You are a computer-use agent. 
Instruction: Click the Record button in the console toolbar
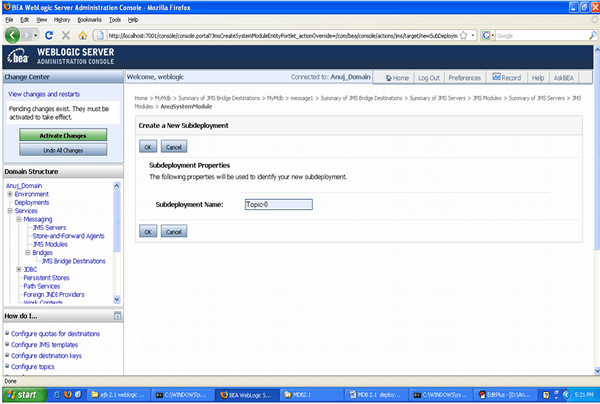pyautogui.click(x=506, y=77)
